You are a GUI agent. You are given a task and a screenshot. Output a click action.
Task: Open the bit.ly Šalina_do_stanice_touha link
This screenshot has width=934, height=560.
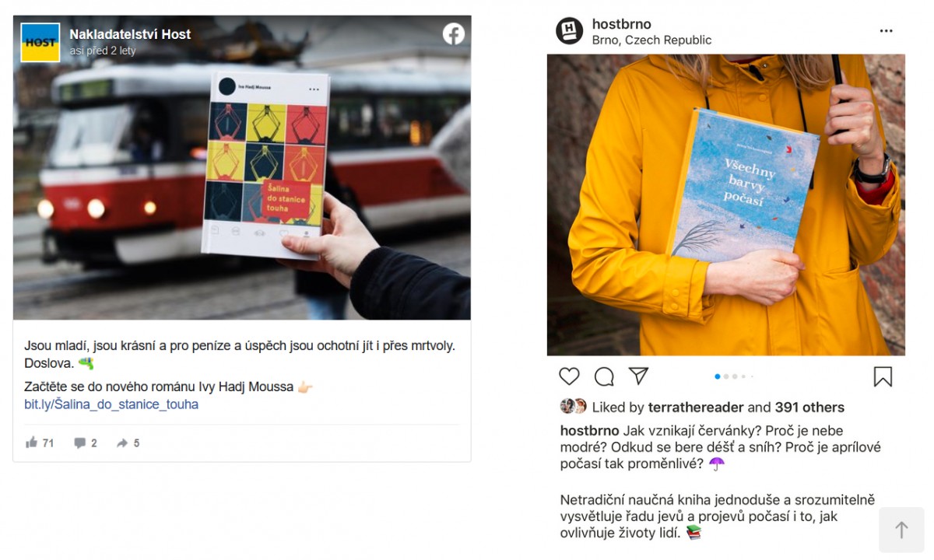[x=111, y=404]
